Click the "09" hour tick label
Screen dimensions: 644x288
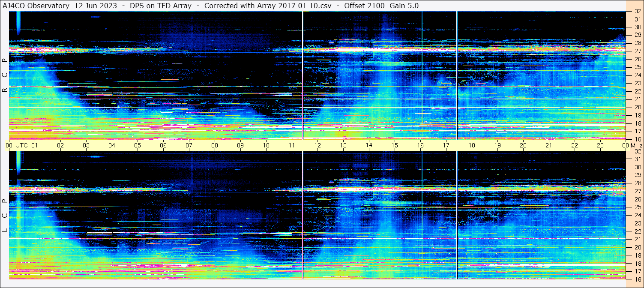coord(240,145)
